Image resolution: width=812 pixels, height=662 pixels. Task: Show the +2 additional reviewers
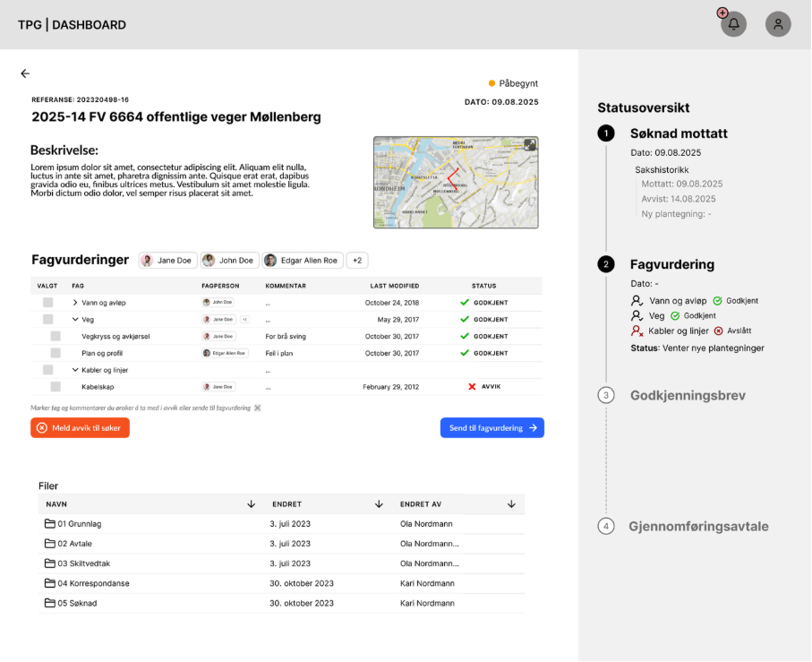click(357, 261)
